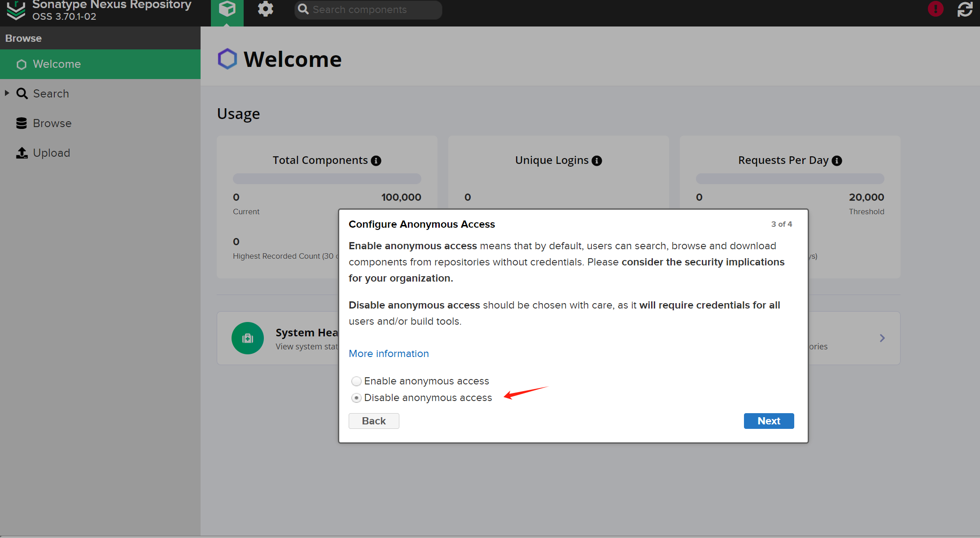This screenshot has width=980, height=538.
Task: Select Disable anonymous access radio button
Action: tap(356, 398)
